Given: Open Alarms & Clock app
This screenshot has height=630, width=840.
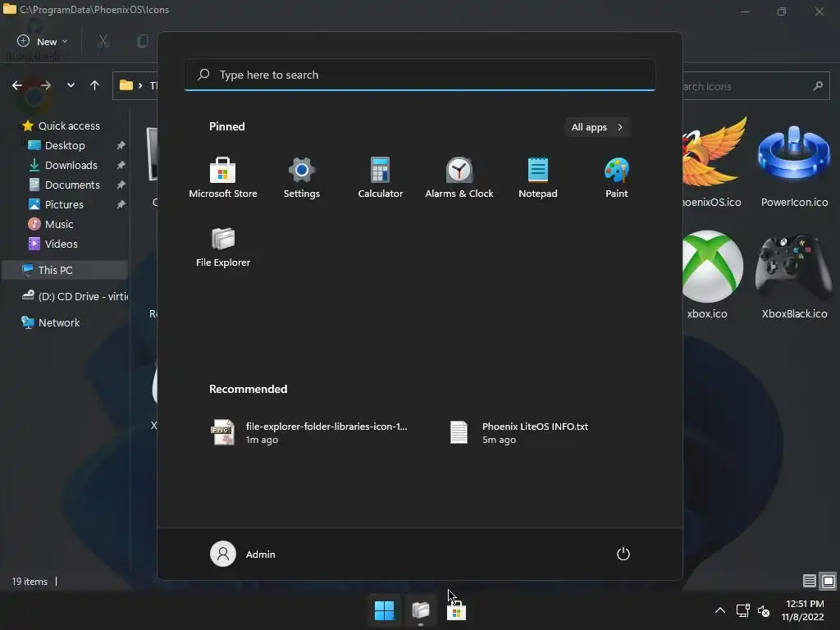Looking at the screenshot, I should pyautogui.click(x=459, y=178).
